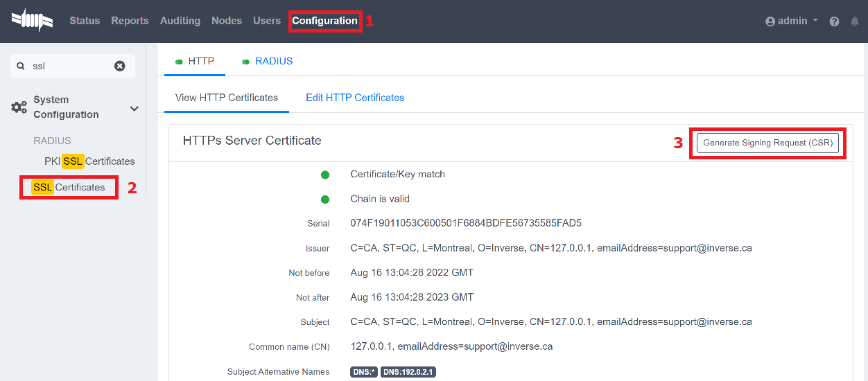Screen dimensions: 868x381
Task: Click the green Chain is valid indicator
Action: [x=325, y=200]
